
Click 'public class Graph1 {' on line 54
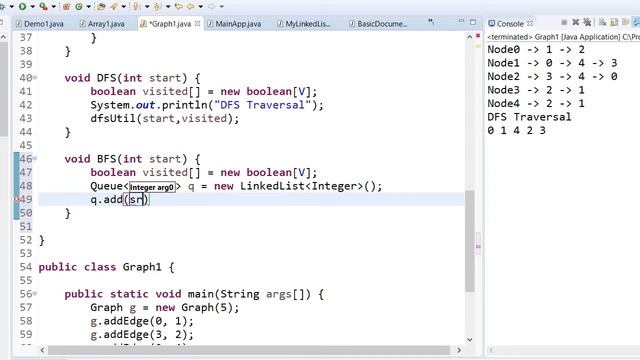pos(107,267)
